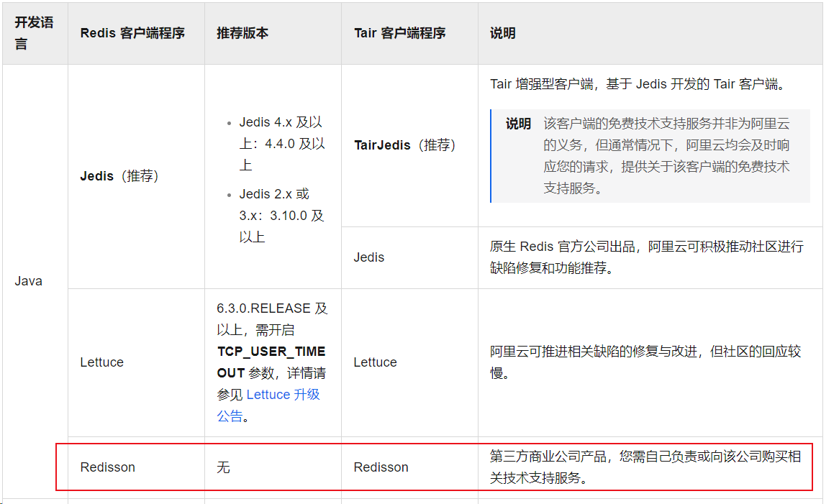This screenshot has height=504, width=839.
Task: Click the TCP_USER_TIMEOUT parameter name
Action: (271, 362)
